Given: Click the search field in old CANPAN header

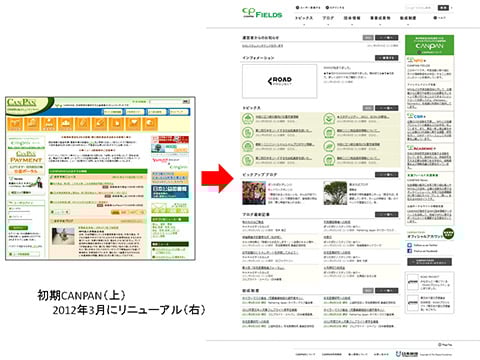Looking at the screenshot, I should point(165,101).
